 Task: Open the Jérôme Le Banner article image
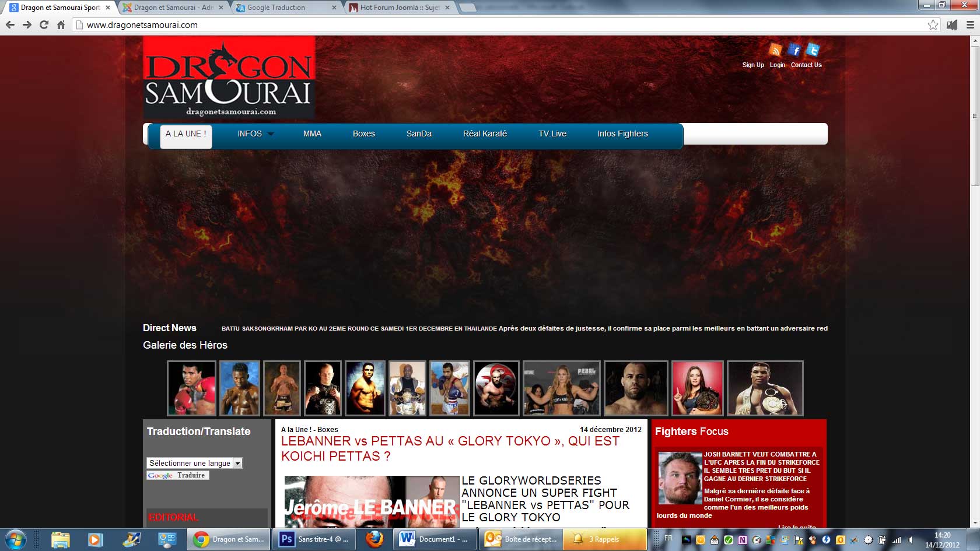[x=371, y=501]
